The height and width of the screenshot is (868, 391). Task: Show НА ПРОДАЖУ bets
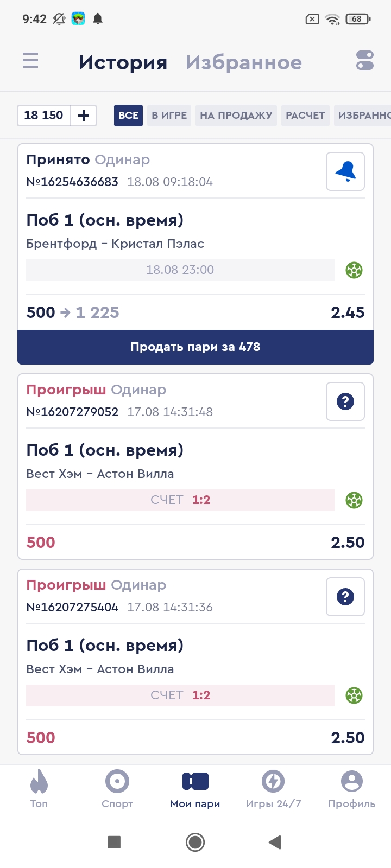pyautogui.click(x=236, y=116)
